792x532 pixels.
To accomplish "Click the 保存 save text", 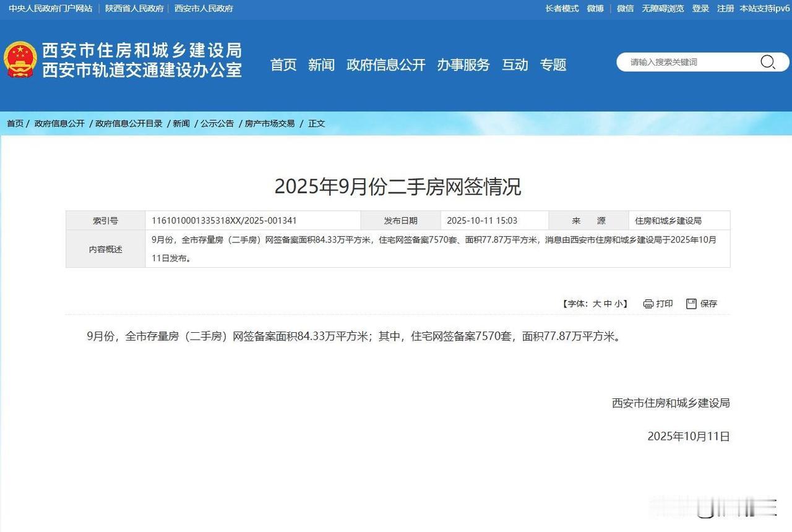I will (708, 304).
